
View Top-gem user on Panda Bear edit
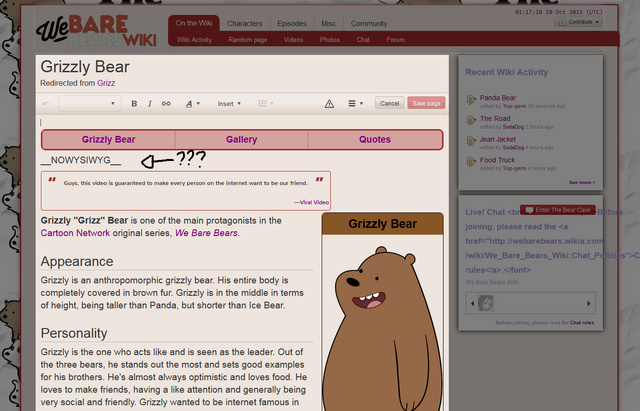pyautogui.click(x=514, y=106)
